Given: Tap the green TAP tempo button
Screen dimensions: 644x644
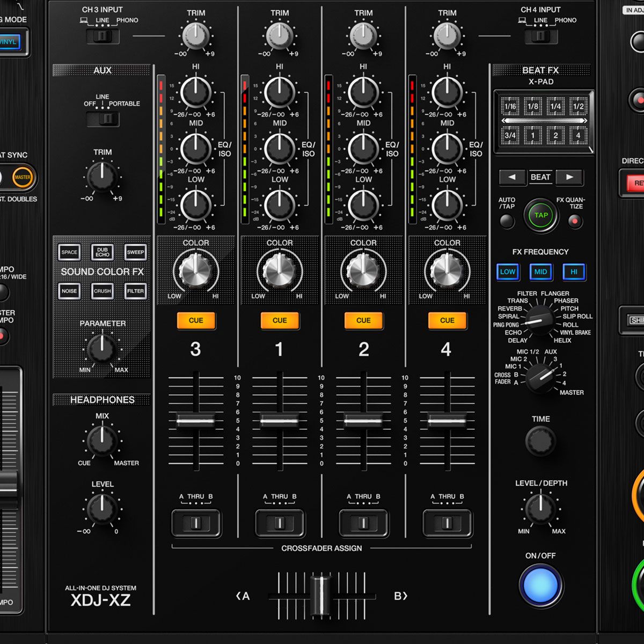Looking at the screenshot, I should coord(541,215).
